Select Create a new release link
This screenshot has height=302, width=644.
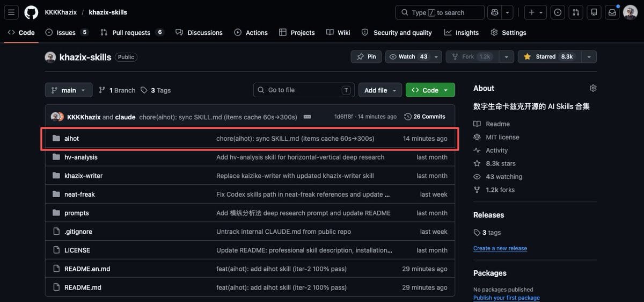[500, 248]
